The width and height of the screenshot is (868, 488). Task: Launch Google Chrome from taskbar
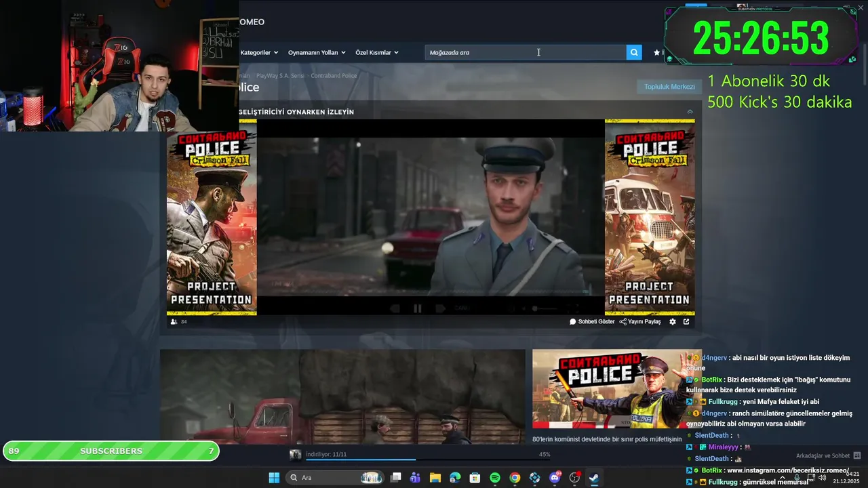(x=515, y=478)
